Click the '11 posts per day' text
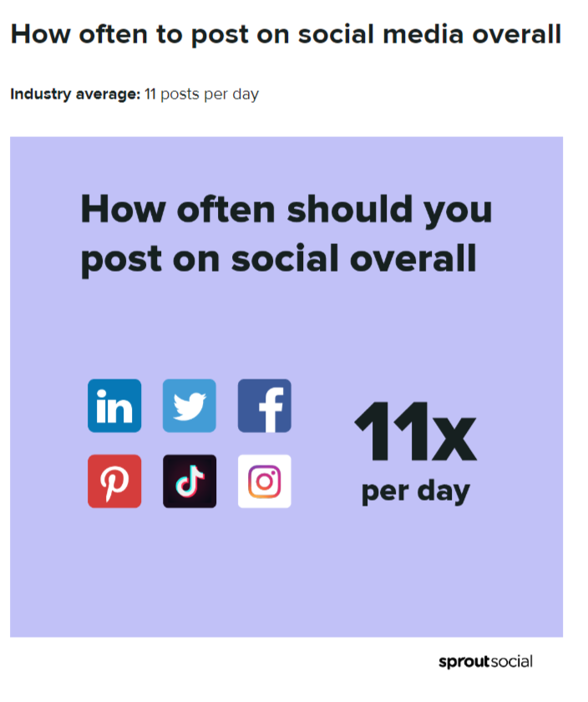 (x=201, y=94)
